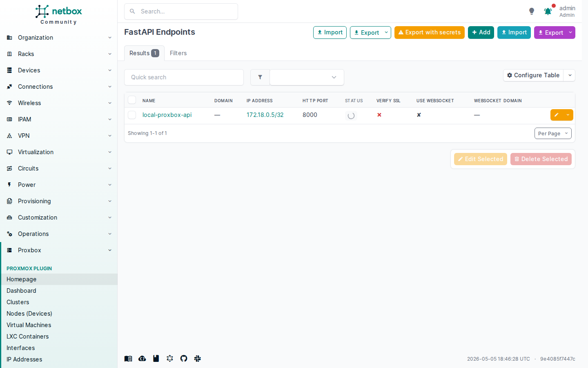Open the Configure Table dropdown arrow
This screenshot has width=588, height=368.
tap(570, 75)
